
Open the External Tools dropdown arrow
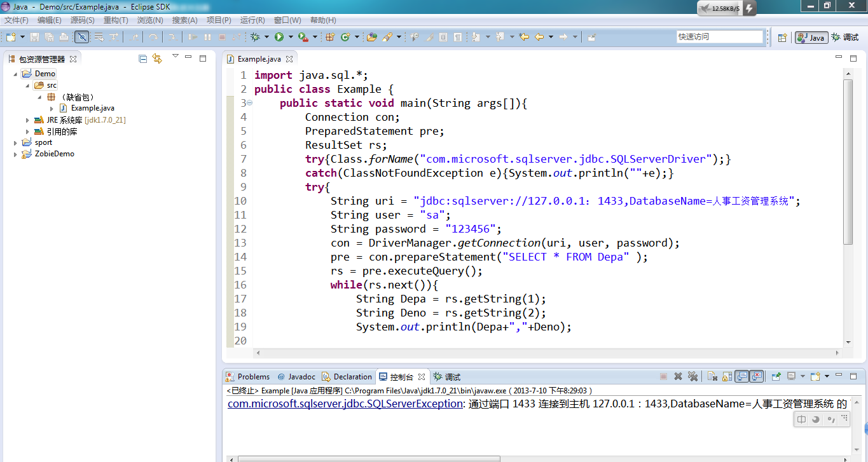click(315, 37)
